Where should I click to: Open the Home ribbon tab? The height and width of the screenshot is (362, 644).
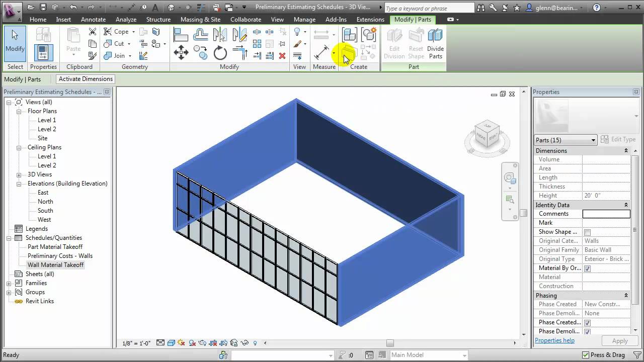(38, 20)
